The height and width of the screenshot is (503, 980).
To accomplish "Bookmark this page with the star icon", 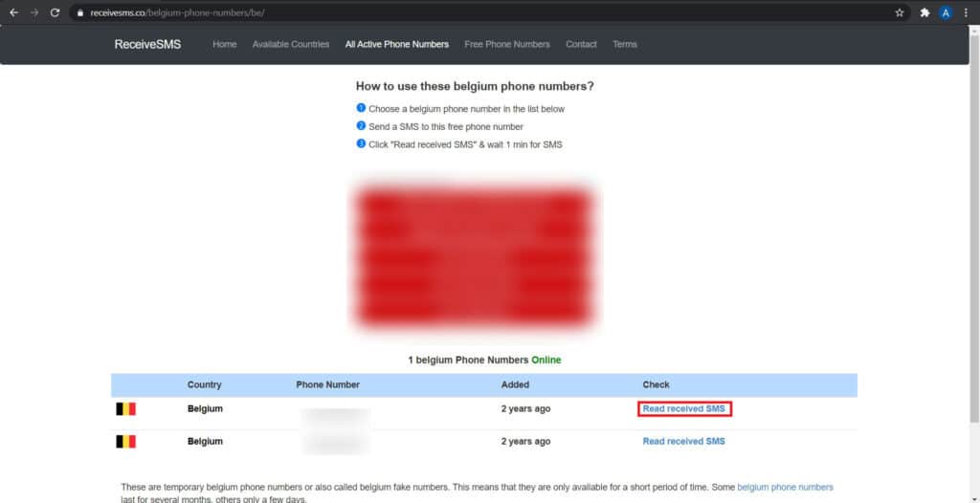I will [x=900, y=12].
